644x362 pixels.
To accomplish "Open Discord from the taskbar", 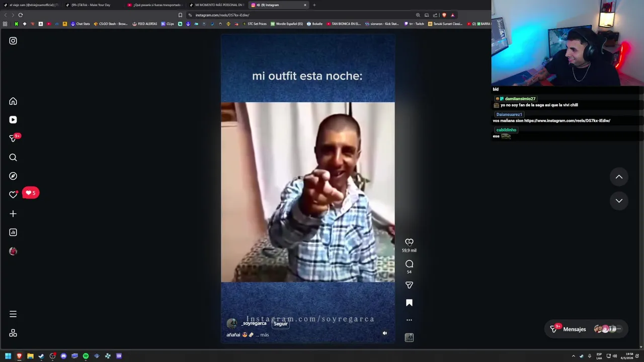I will click(63, 356).
